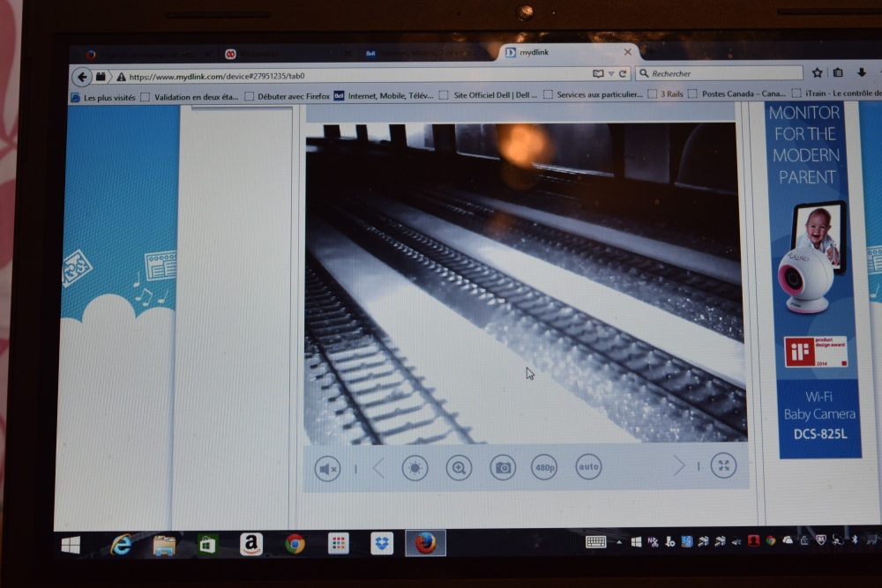Click the Chrome icon in system tray
The width and height of the screenshot is (882, 588).
(771, 540)
